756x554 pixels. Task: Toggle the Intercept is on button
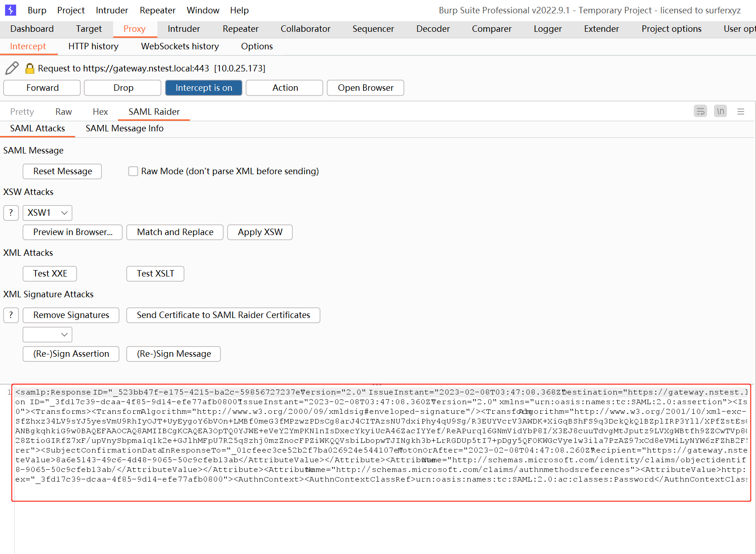[204, 88]
